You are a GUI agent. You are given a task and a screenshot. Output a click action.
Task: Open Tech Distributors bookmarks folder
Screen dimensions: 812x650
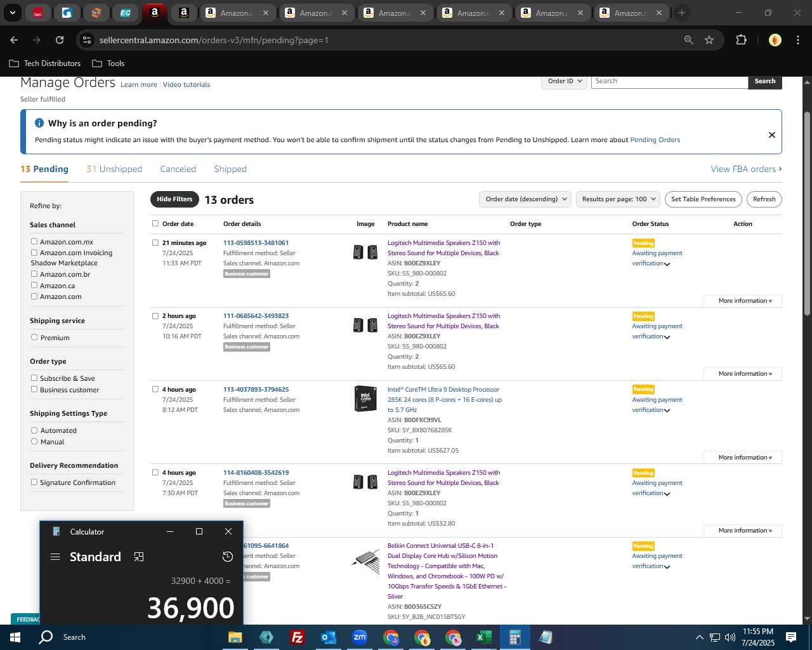[x=45, y=63]
